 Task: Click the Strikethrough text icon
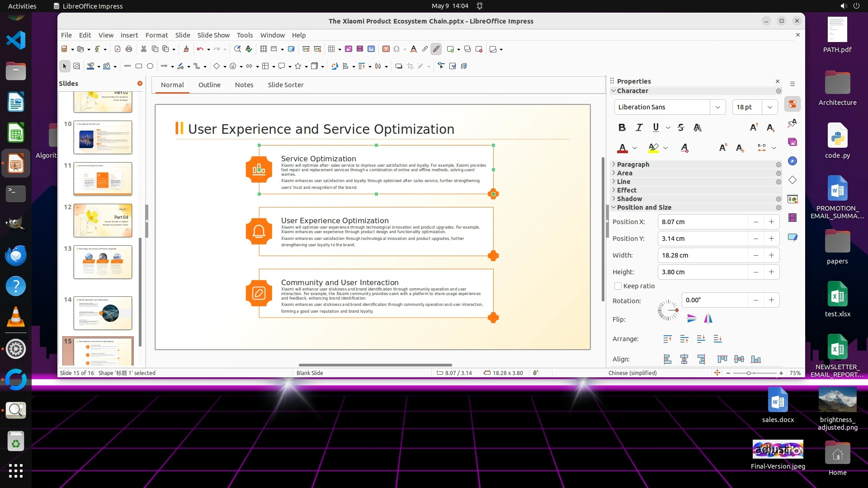(x=681, y=127)
